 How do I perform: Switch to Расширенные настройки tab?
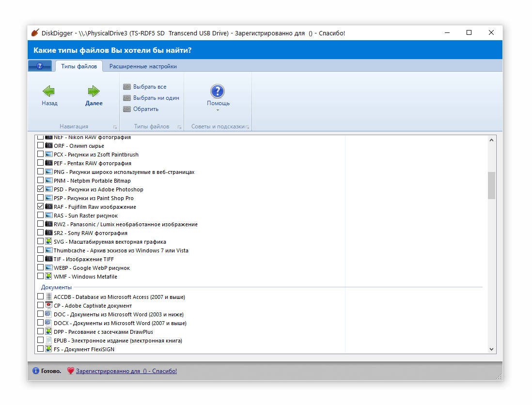pyautogui.click(x=143, y=66)
